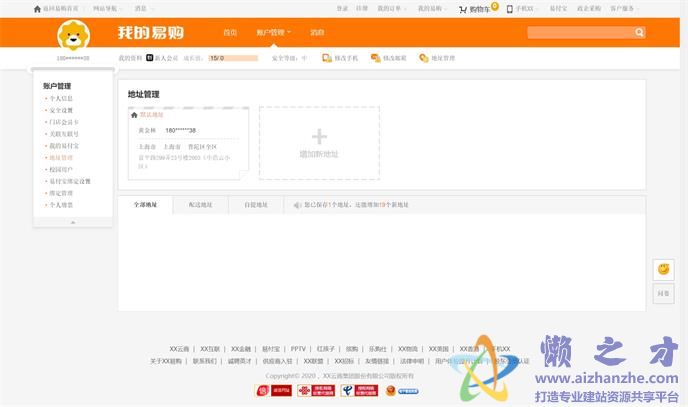The width and height of the screenshot is (688, 407).
Task: Click the 修改邮箱 email icon
Action: point(375,58)
